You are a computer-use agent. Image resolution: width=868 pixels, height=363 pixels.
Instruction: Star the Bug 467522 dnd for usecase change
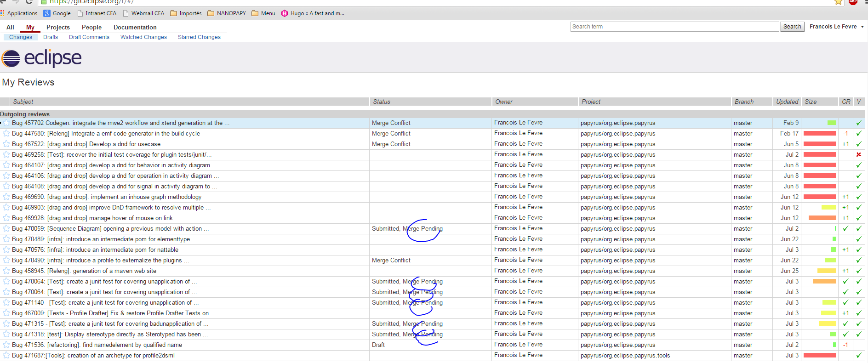pyautogui.click(x=6, y=144)
